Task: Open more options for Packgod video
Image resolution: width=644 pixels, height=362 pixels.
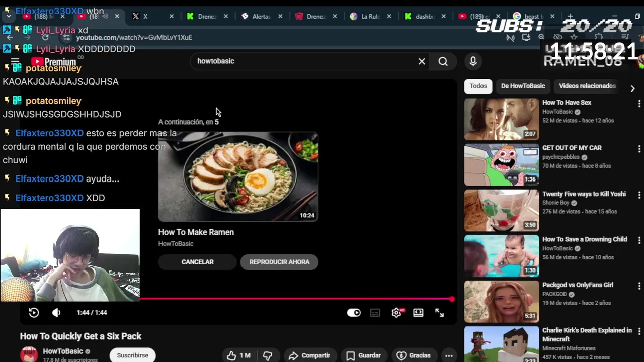Action: coord(639,286)
